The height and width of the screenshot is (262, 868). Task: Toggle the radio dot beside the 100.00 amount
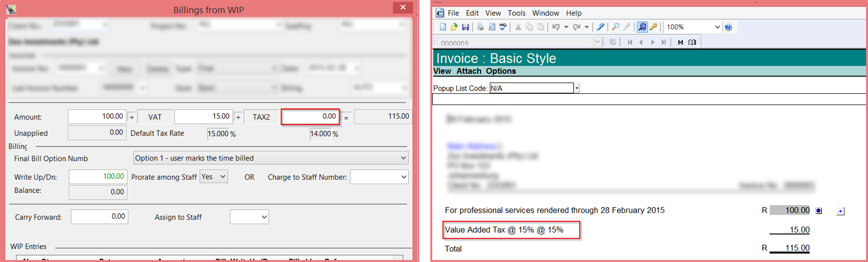pyautogui.click(x=819, y=211)
